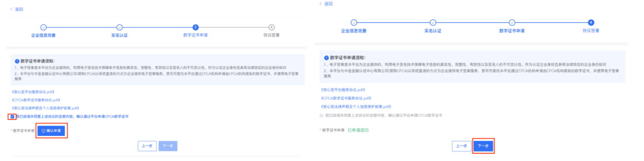Click the highlighted number 3 step circle

[195, 27]
